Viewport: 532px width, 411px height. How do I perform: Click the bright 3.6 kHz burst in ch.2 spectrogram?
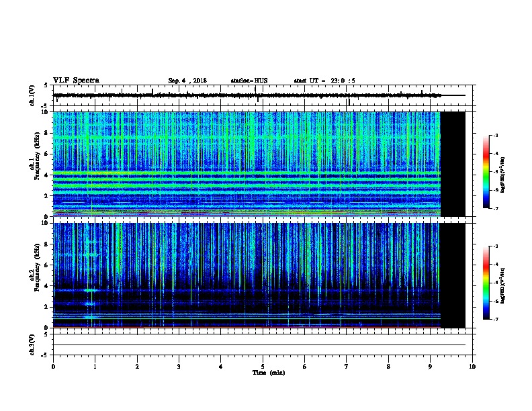(90, 290)
